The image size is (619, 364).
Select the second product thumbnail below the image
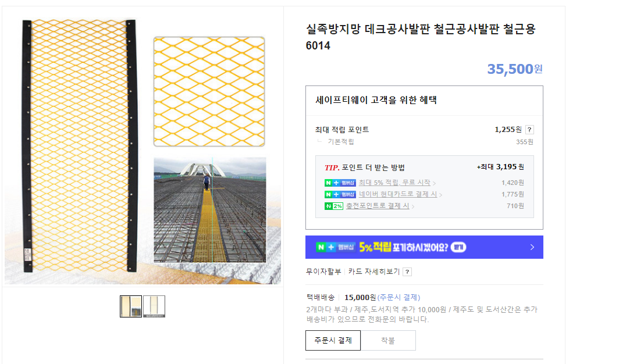coord(154,306)
